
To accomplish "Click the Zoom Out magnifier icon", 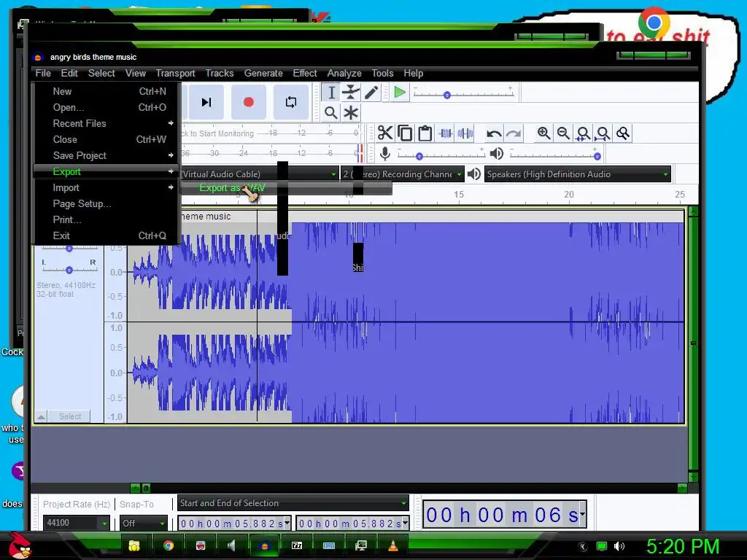I will click(x=564, y=133).
